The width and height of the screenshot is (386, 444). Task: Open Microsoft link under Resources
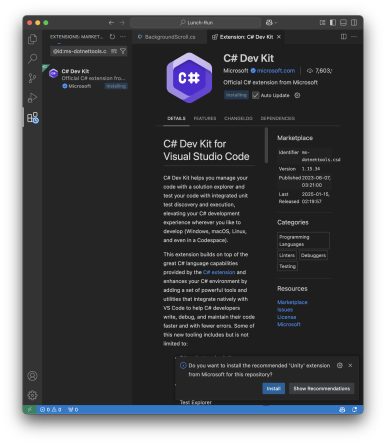point(289,324)
